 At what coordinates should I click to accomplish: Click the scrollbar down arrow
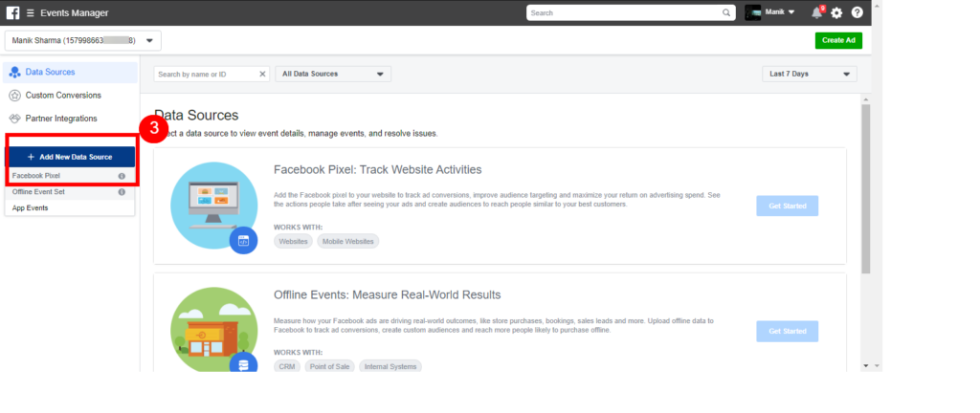click(x=865, y=365)
